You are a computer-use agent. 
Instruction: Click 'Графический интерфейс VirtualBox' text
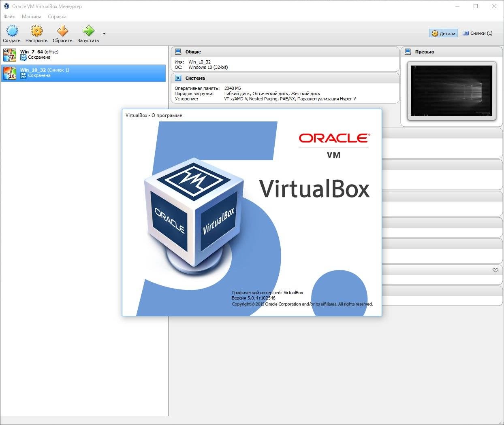267,293
